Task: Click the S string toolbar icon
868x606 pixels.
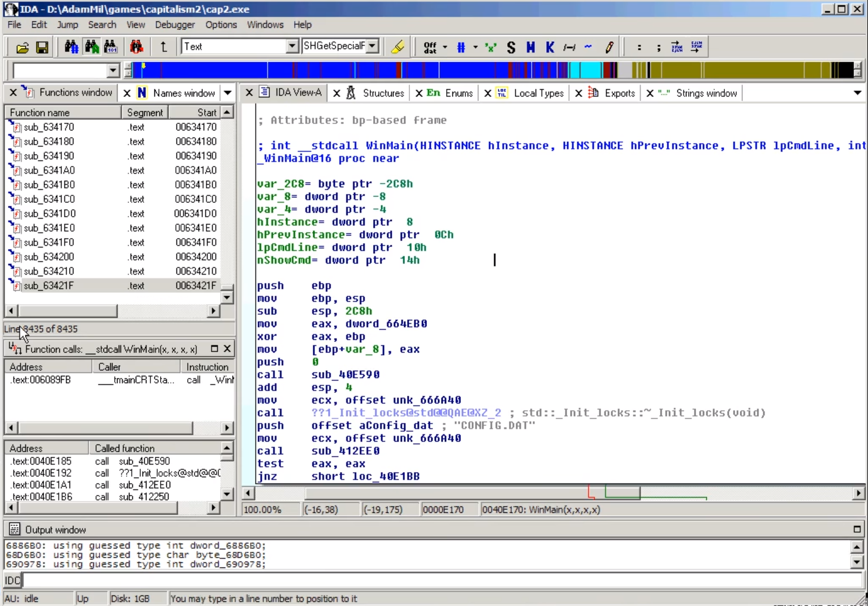Action: pyautogui.click(x=511, y=47)
